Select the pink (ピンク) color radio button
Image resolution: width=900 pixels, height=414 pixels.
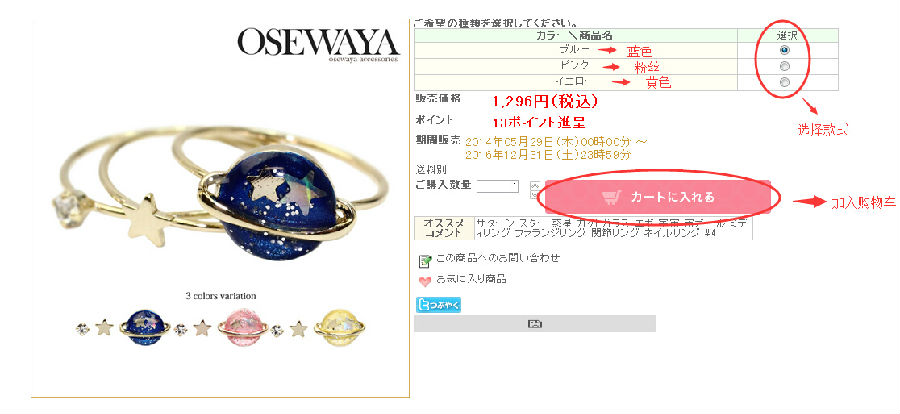coord(785,66)
